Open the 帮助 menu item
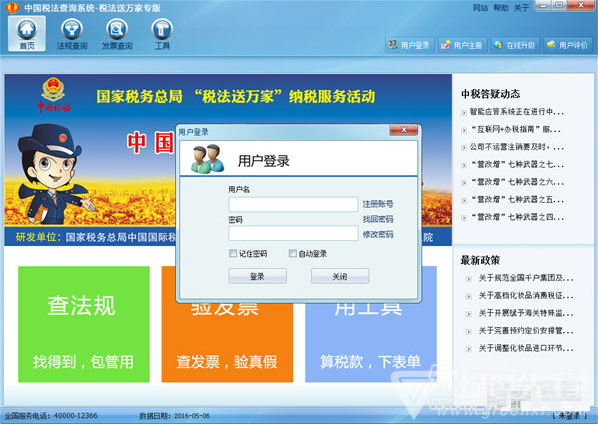598x424 pixels. point(501,8)
